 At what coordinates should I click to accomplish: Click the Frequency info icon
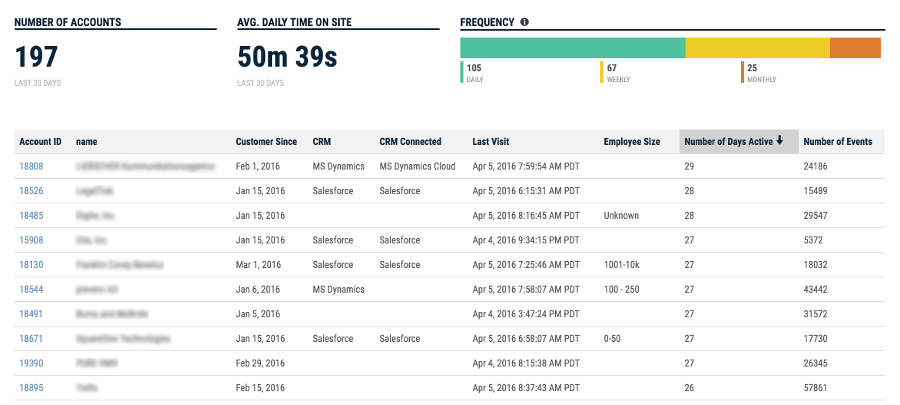524,22
